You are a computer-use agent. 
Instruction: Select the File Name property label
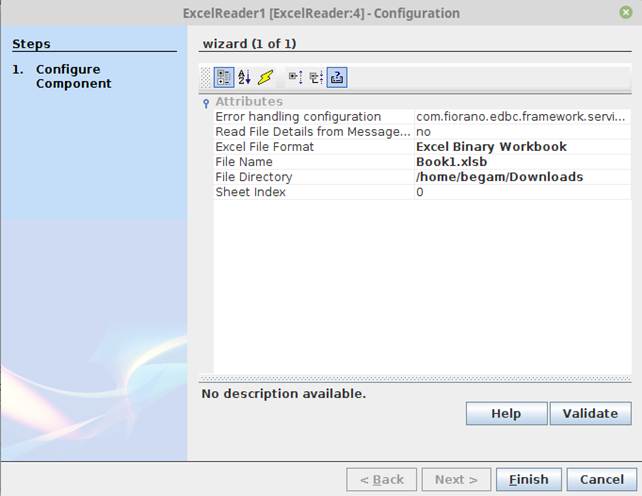244,162
